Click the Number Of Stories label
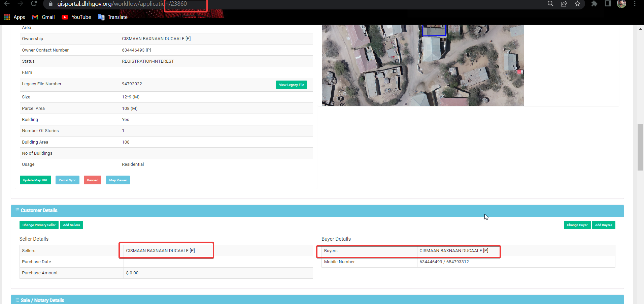Screen dimensions: 644x304 click(x=40, y=131)
